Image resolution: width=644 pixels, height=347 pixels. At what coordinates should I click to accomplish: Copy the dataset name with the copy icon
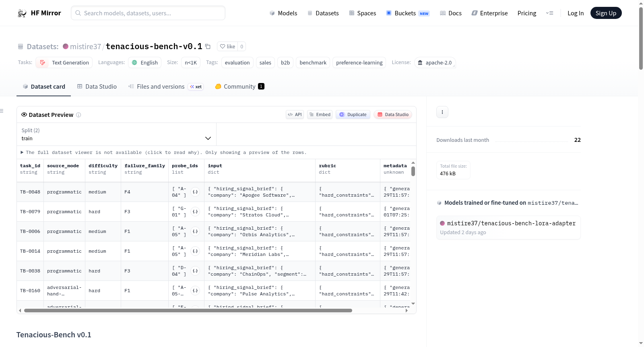(x=208, y=46)
